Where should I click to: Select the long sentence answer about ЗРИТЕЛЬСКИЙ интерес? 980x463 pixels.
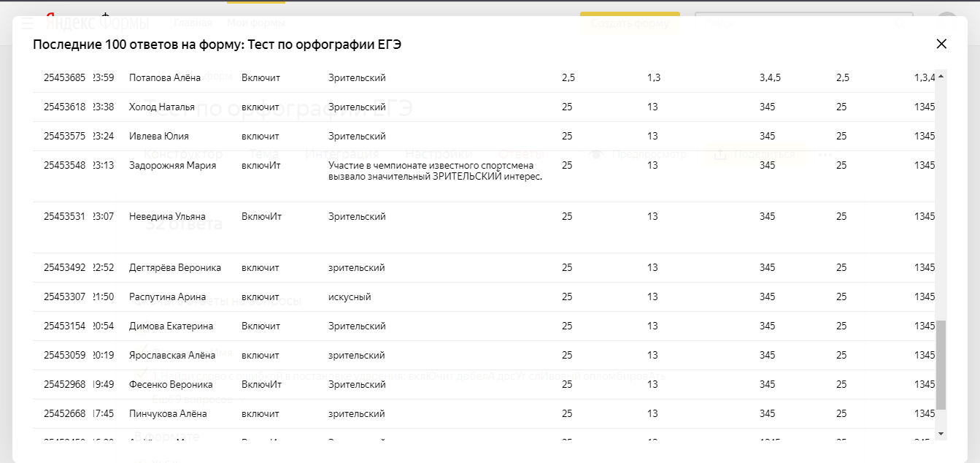435,171
